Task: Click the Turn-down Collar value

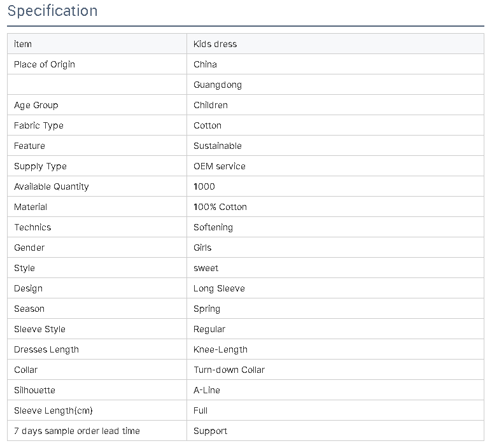Action: pyautogui.click(x=229, y=370)
